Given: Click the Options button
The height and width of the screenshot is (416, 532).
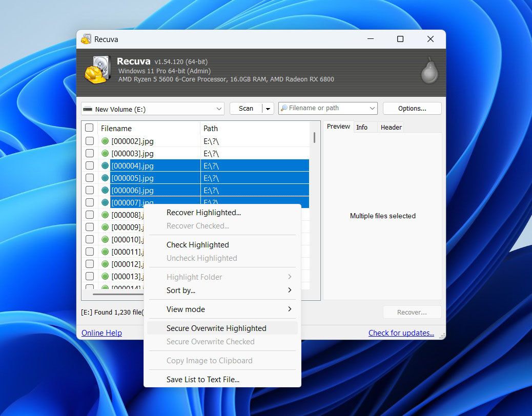Looking at the screenshot, I should click(x=412, y=108).
